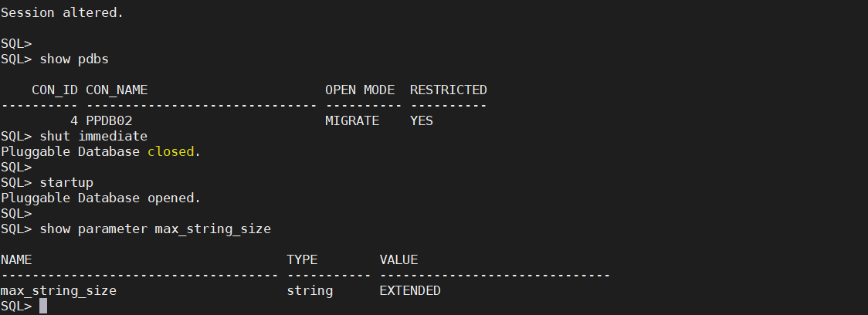This screenshot has width=868, height=315.
Task: Click the OPEN MODE column header
Action: 360,90
